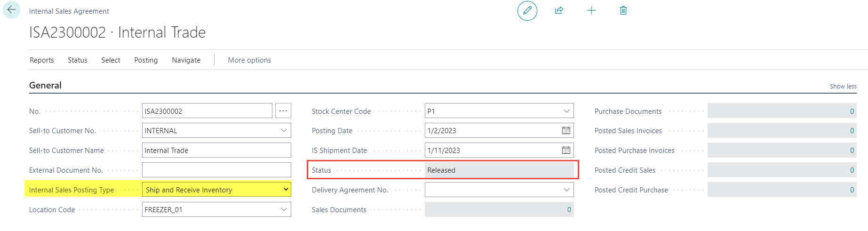Open the Internal Sales Posting Type dropdown
The width and height of the screenshot is (868, 231).
tap(286, 190)
